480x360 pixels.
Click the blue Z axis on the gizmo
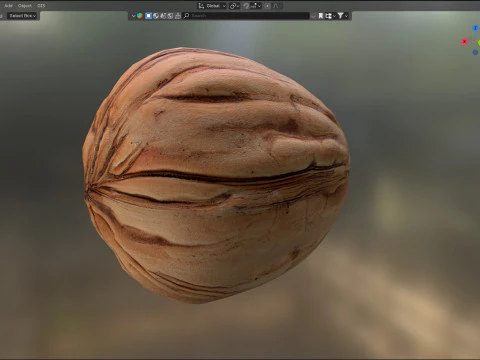coord(476,28)
